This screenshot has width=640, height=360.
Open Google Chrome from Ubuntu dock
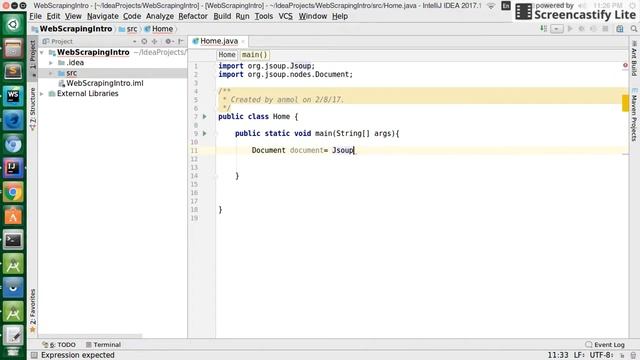coord(13,192)
